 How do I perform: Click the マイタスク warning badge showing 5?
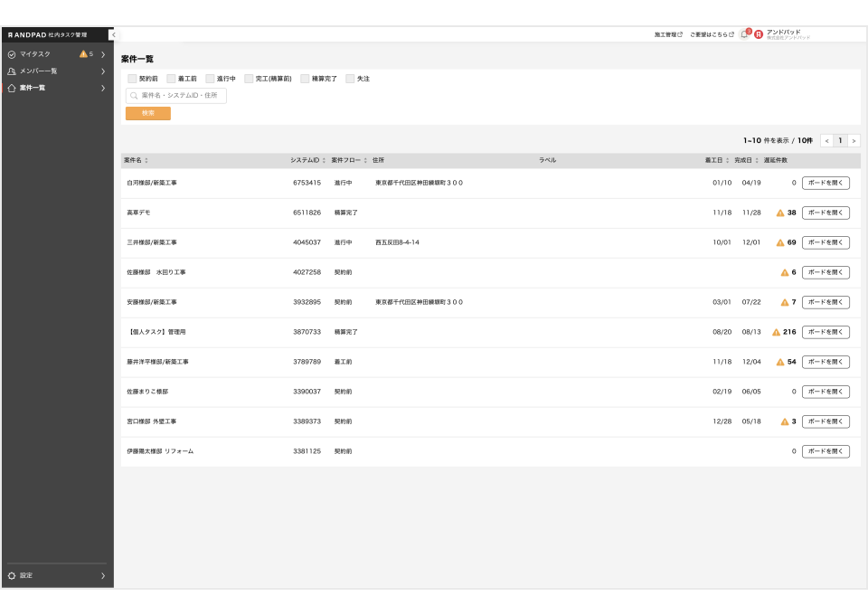pos(87,54)
